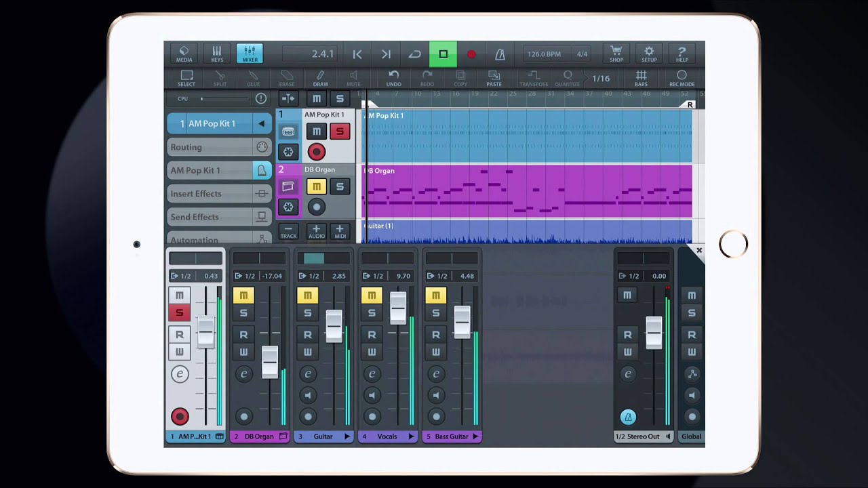Add a new MIDI track

click(340, 231)
